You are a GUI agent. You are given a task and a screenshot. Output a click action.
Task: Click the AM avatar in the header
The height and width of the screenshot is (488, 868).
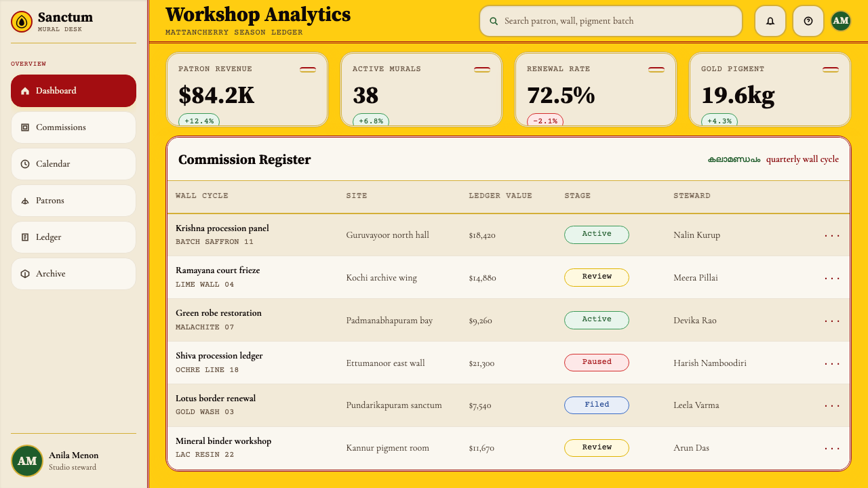(841, 21)
